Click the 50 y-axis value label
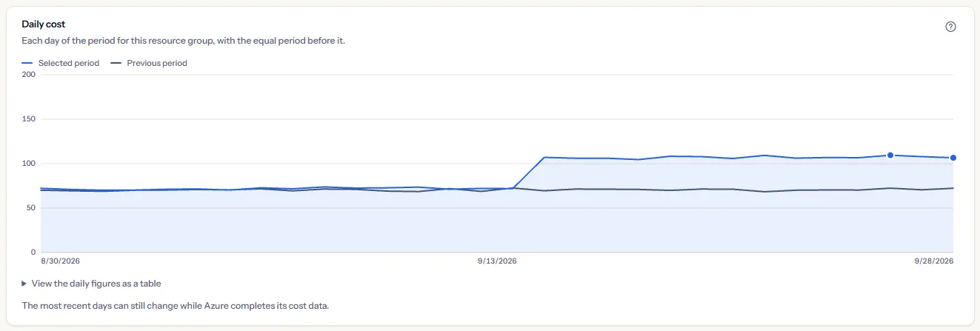This screenshot has width=980, height=331. [32, 207]
